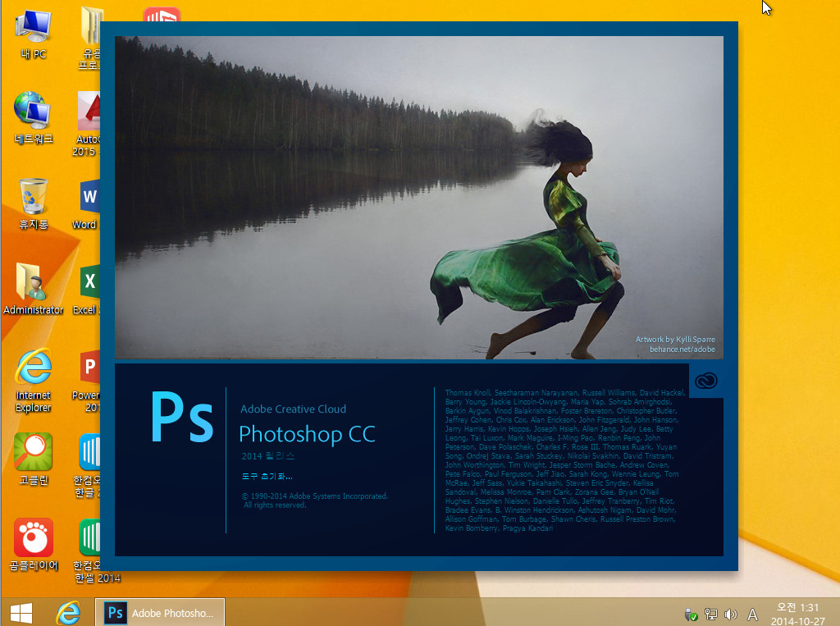Open the 네트워크 network icon
Viewport: 840px width, 626px height.
click(33, 118)
